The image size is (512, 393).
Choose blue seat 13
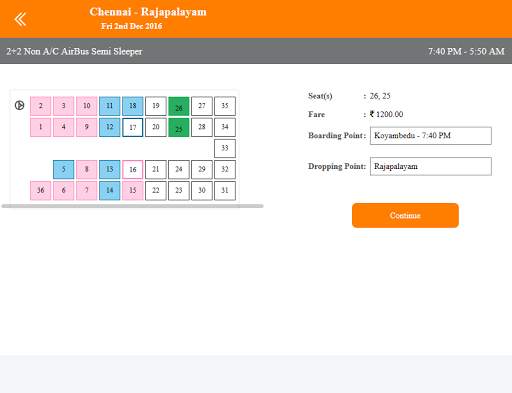tap(110, 170)
